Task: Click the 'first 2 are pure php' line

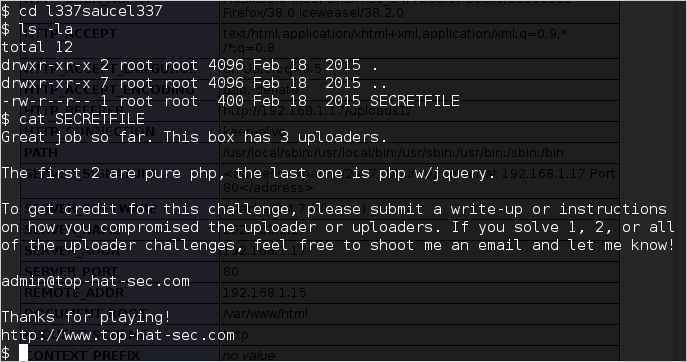Action: (x=248, y=173)
